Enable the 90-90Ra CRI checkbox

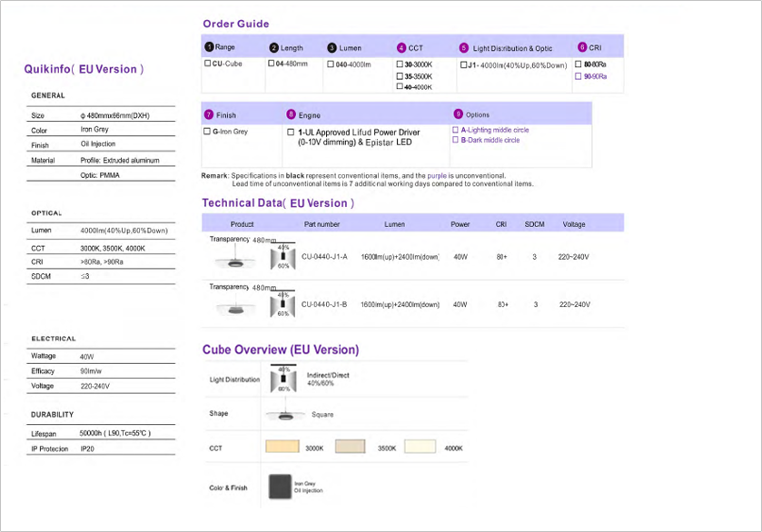click(x=579, y=76)
